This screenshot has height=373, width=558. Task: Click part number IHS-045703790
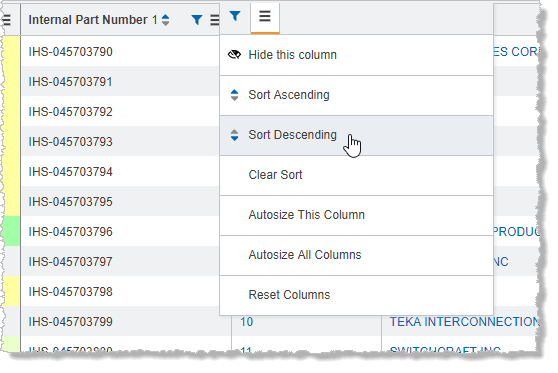[x=70, y=52]
